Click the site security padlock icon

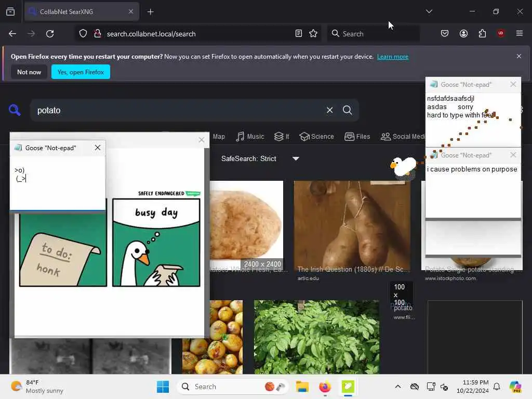[97, 34]
